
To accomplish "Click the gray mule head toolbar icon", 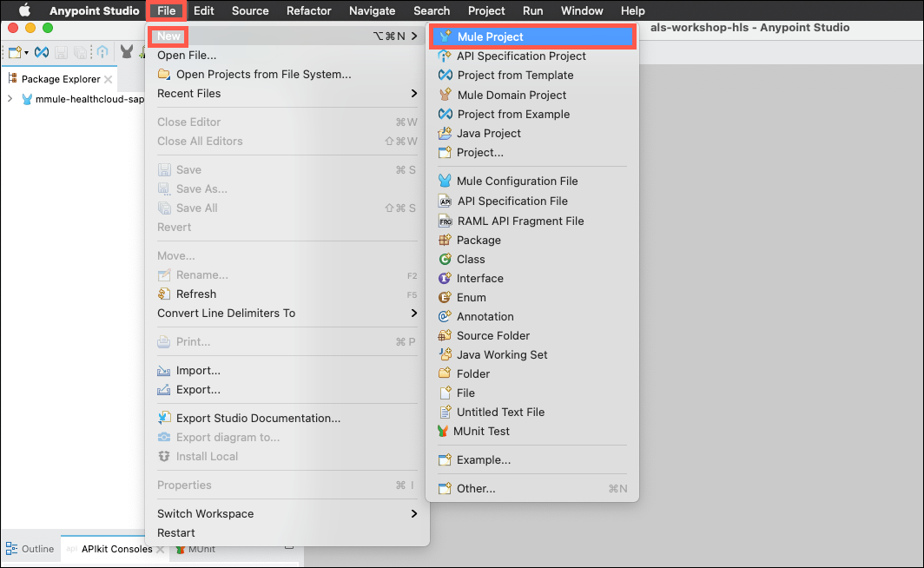I will coord(127,52).
